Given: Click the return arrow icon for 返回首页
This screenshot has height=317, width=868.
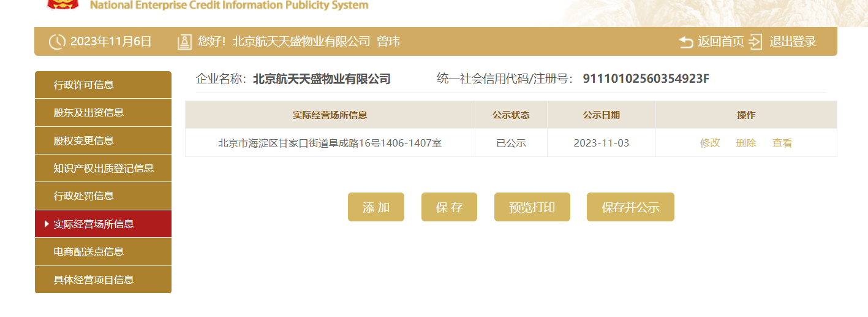Looking at the screenshot, I should tap(687, 42).
